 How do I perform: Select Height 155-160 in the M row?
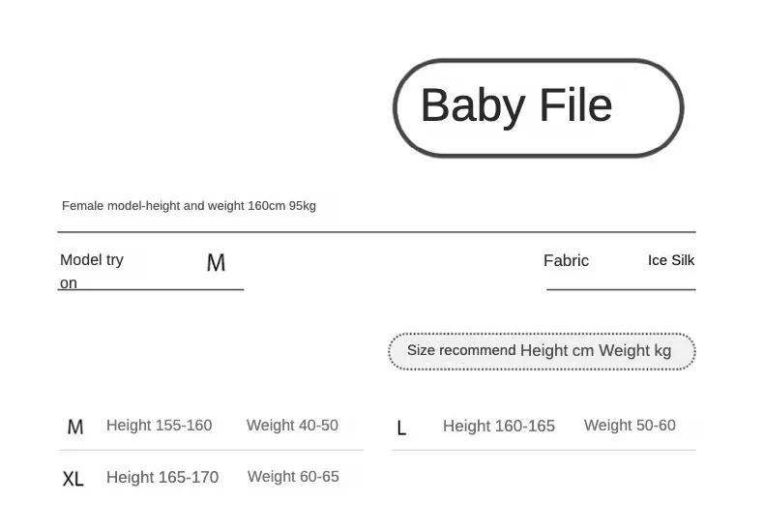click(159, 426)
